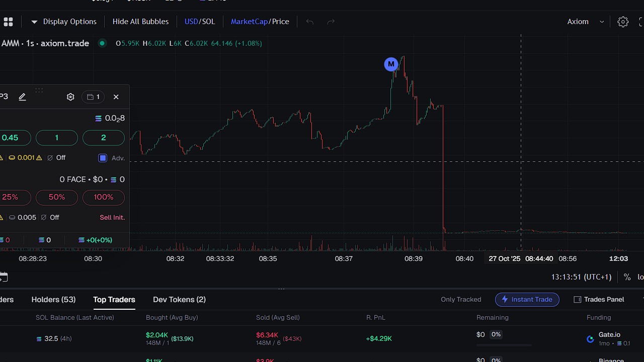
Task: Open the apps grid menu top-left
Action: coord(8,22)
